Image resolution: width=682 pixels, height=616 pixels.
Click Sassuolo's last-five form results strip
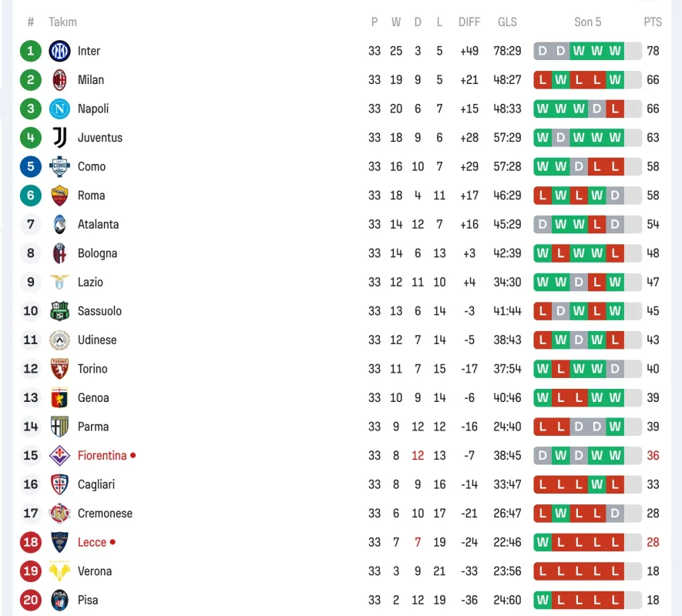(x=587, y=311)
